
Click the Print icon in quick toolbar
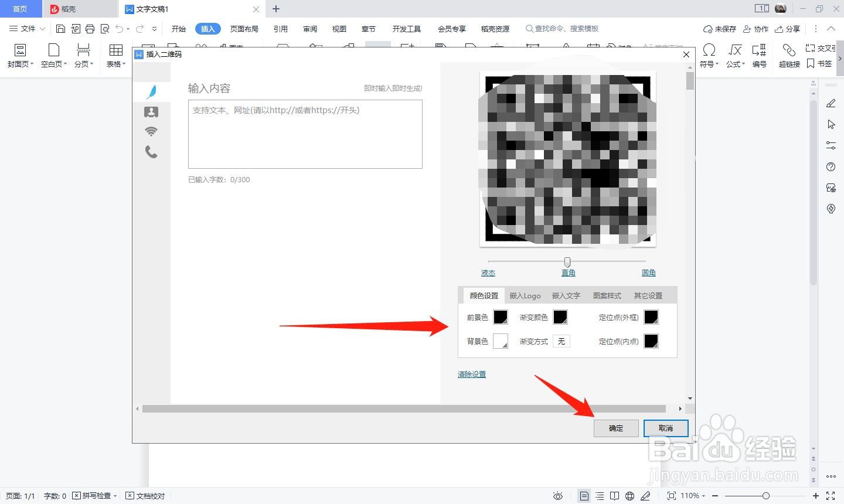[x=90, y=29]
